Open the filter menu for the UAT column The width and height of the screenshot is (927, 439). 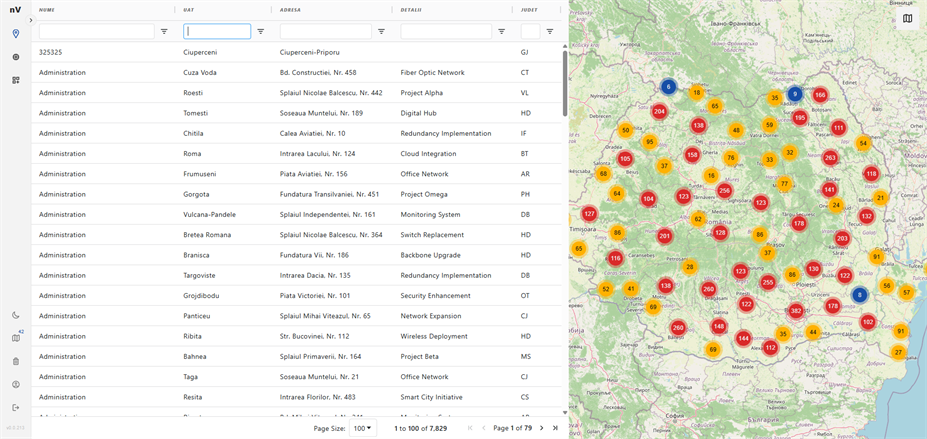pyautogui.click(x=261, y=31)
